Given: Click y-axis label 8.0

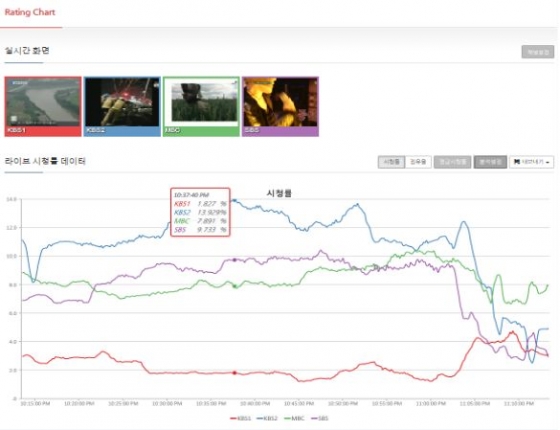Looking at the screenshot, I should coord(12,285).
